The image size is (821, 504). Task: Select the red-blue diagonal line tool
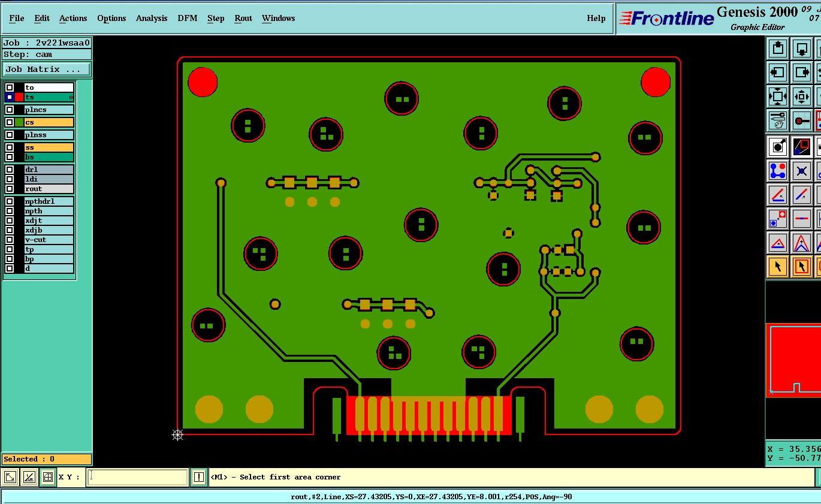(x=802, y=194)
